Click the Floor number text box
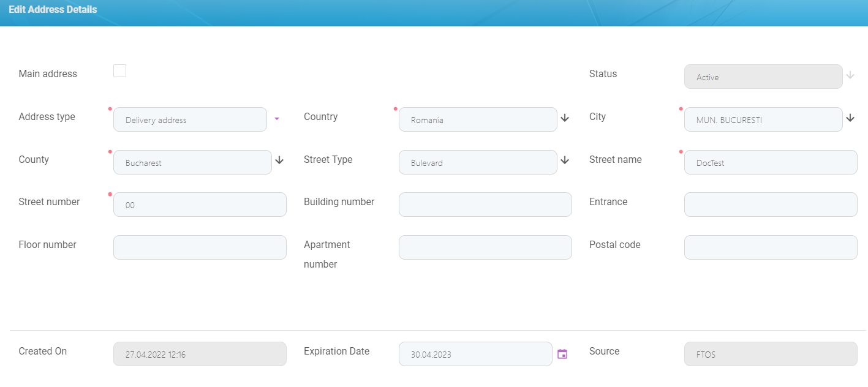This screenshot has height=387, width=868. [200, 247]
